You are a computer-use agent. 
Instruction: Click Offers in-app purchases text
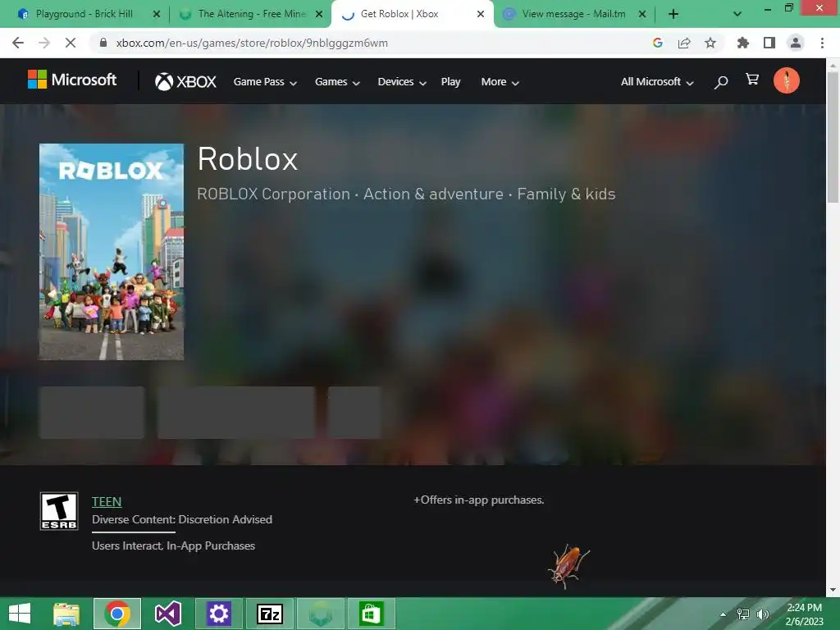pos(479,500)
